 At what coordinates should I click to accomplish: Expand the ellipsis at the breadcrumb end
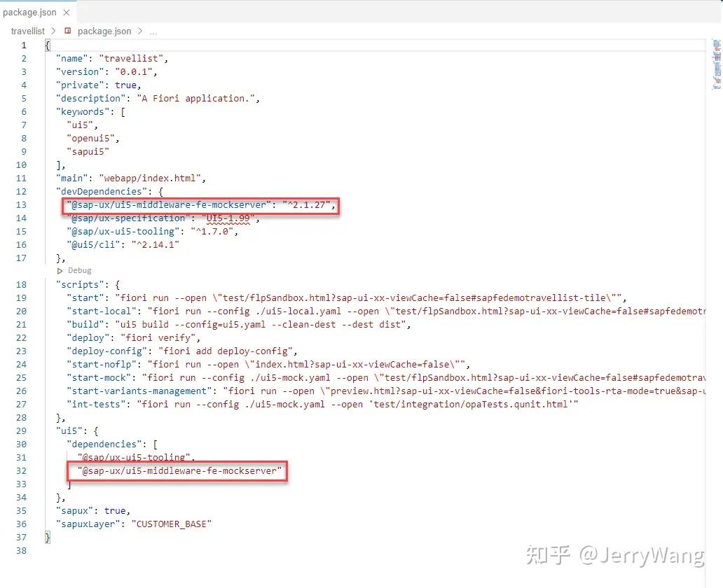[x=153, y=31]
